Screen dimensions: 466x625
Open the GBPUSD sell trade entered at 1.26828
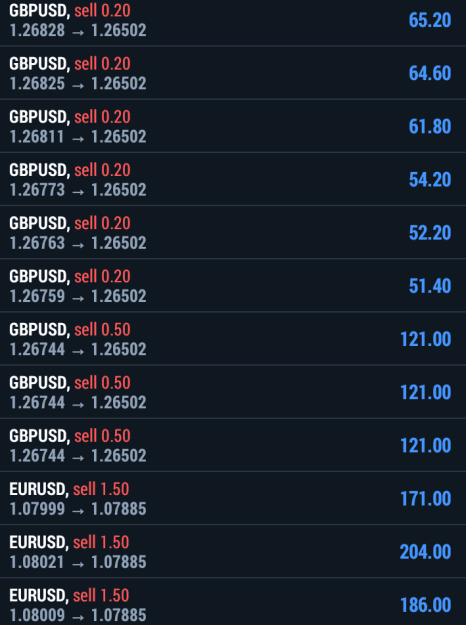point(233,21)
